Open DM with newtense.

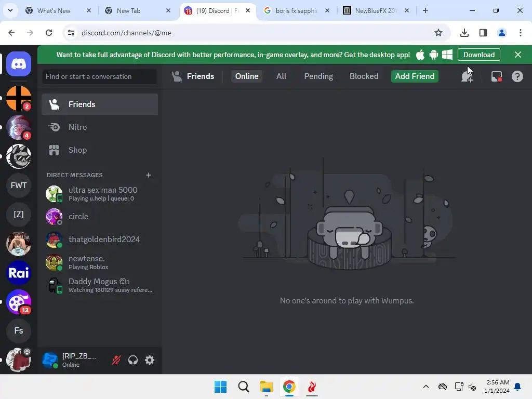click(100, 262)
